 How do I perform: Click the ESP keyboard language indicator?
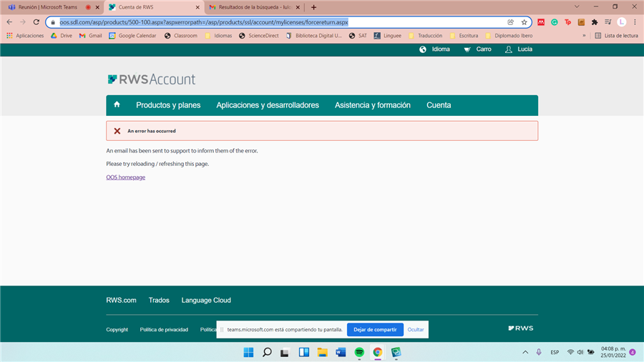tap(555, 352)
